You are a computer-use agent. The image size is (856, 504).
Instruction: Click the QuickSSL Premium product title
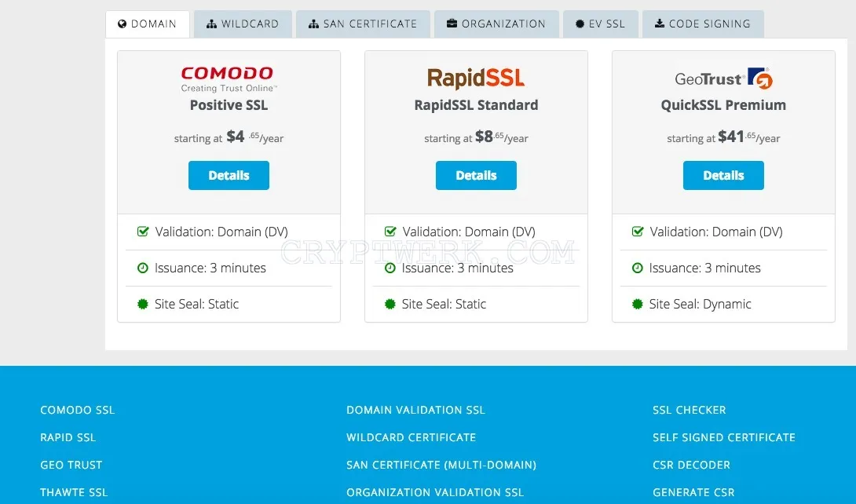[723, 105]
